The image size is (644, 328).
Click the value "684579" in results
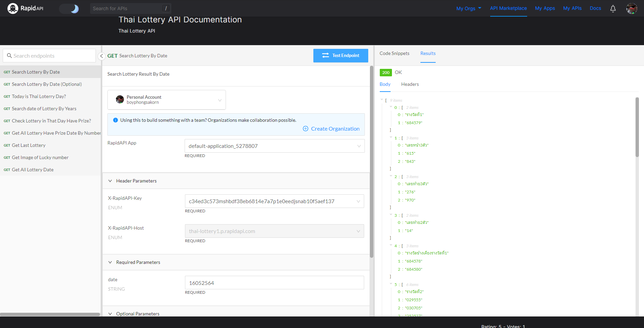413,123
